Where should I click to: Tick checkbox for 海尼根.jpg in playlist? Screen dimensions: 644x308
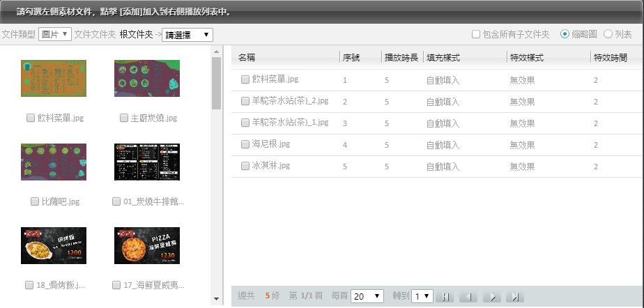[x=245, y=144]
